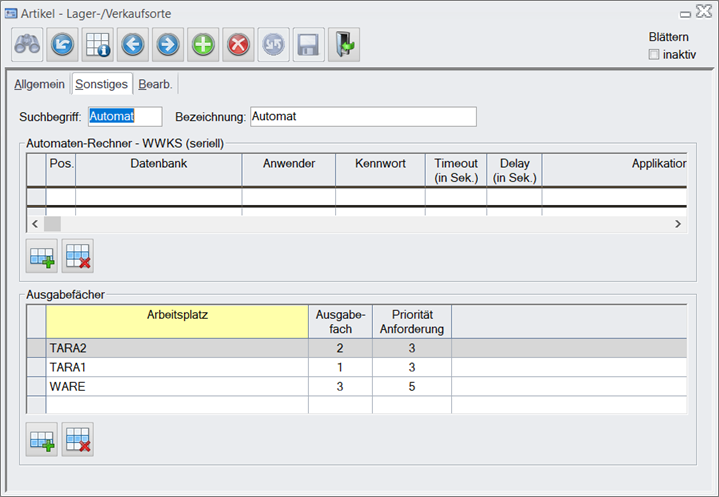
Task: Click the Bezeichnung text field
Action: point(362,117)
